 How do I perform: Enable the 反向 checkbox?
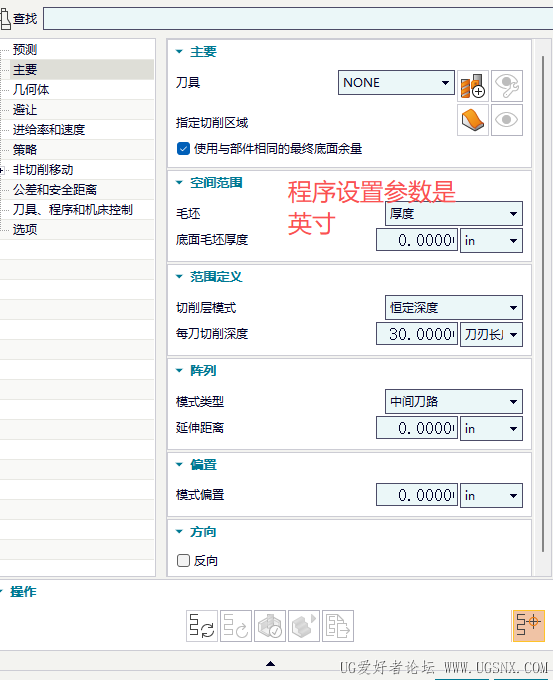coord(183,561)
